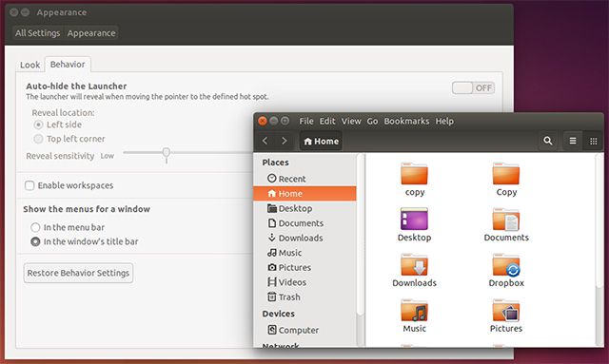Open the View menu
Viewport: 609px width, 364px height.
[x=351, y=121]
